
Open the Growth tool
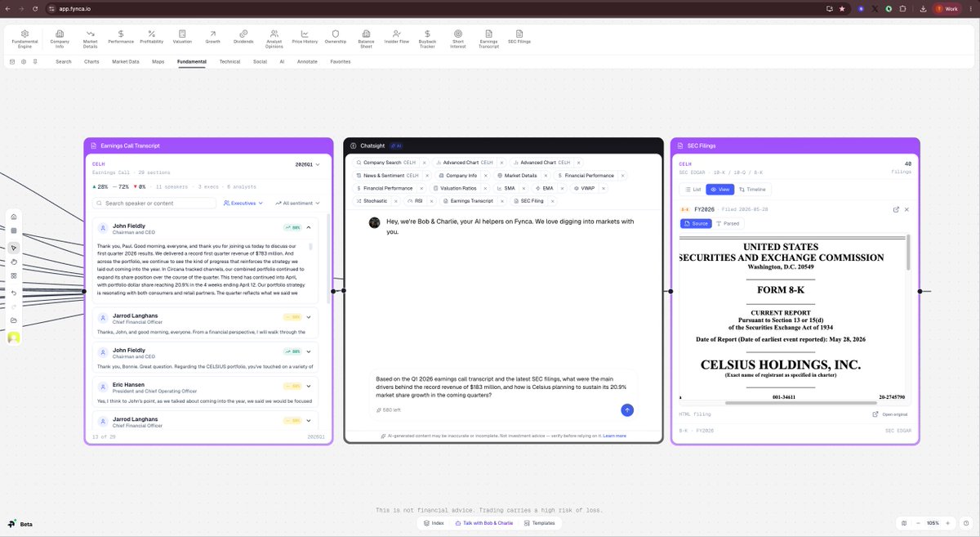[x=212, y=36]
